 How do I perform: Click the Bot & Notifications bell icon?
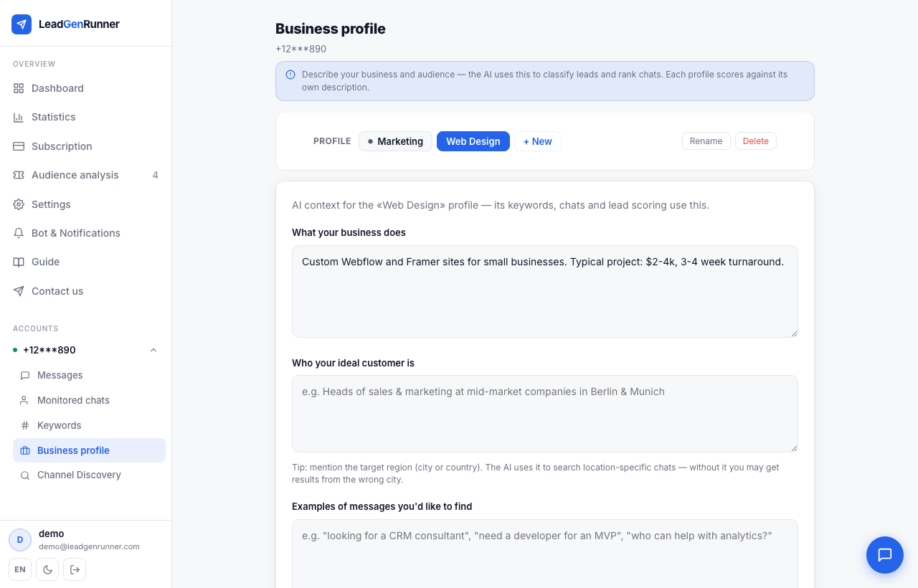[19, 233]
